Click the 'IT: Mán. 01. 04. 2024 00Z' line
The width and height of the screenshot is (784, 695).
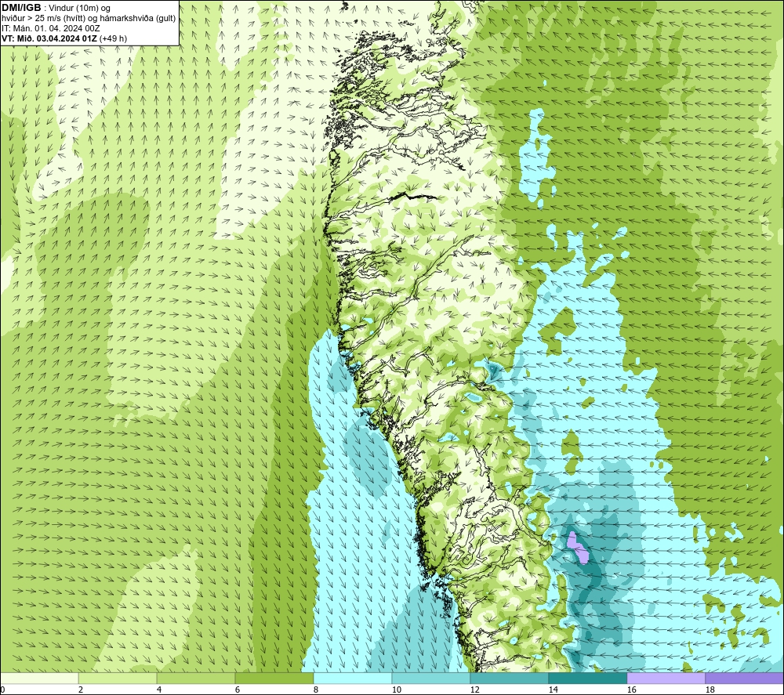coord(50,28)
